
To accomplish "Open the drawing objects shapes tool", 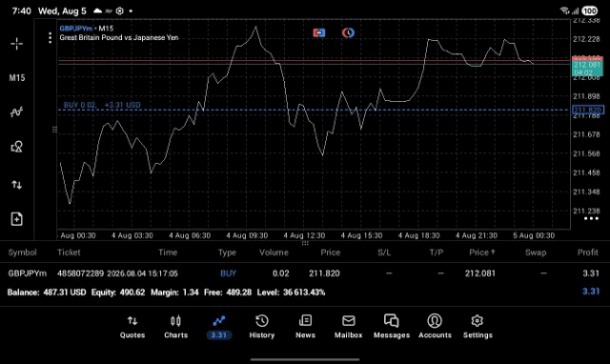I will (x=17, y=147).
